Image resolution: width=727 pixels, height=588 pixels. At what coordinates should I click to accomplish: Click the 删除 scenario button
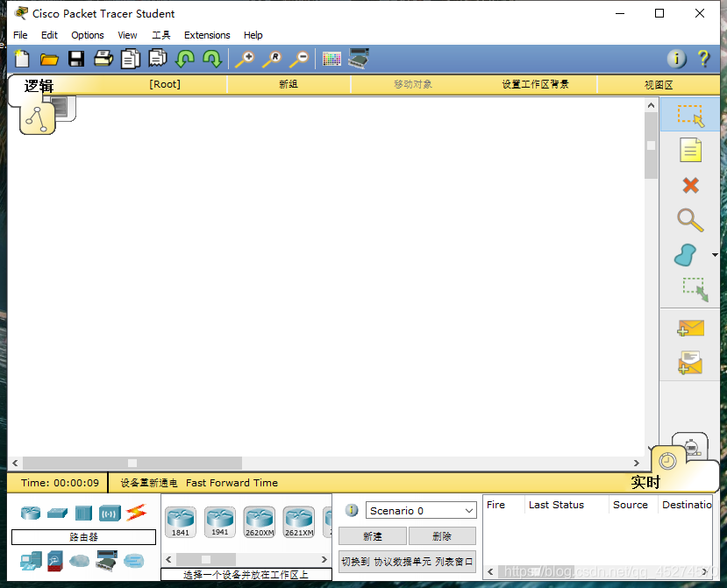click(442, 536)
